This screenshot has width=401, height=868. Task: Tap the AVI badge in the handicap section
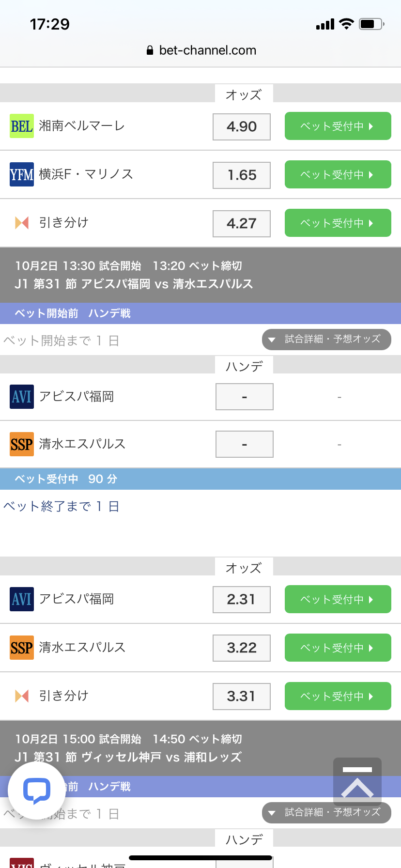pos(22,397)
